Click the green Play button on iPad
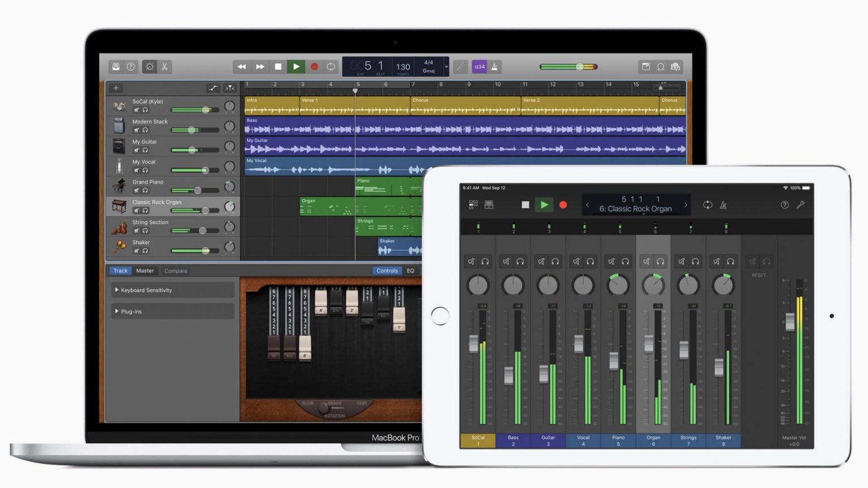 544,205
